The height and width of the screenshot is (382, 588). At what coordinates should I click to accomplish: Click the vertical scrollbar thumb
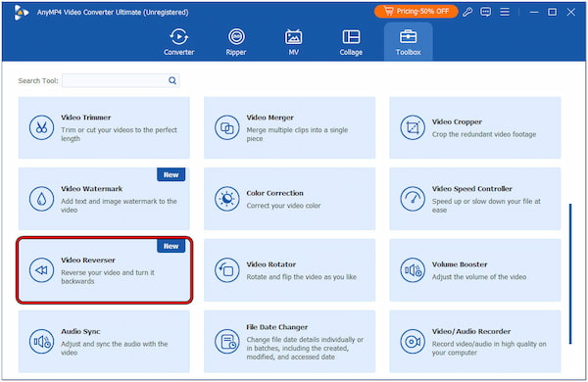[570, 273]
